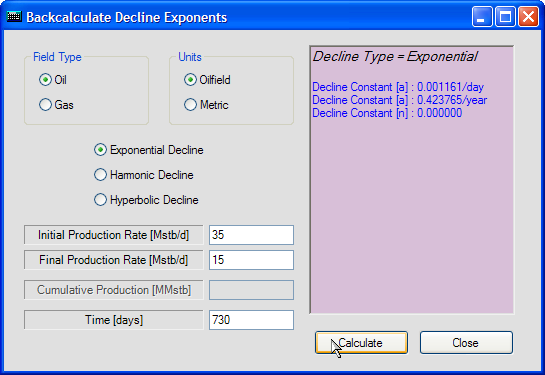This screenshot has width=545, height=375.
Task: Close window with red X button
Action: (528, 17)
